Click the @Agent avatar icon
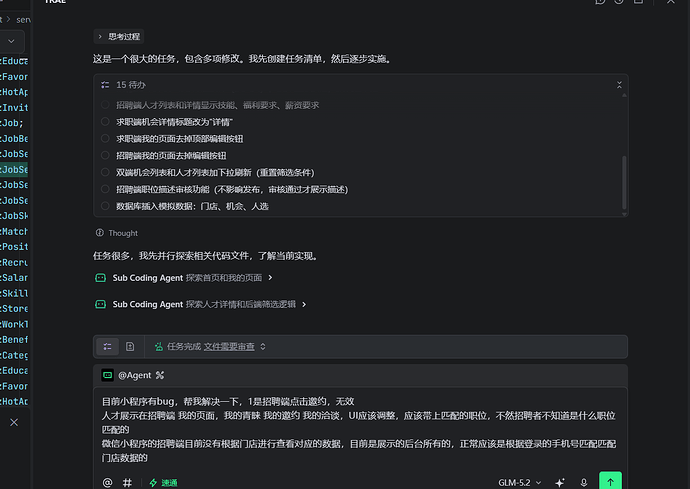The height and width of the screenshot is (489, 690). click(107, 375)
